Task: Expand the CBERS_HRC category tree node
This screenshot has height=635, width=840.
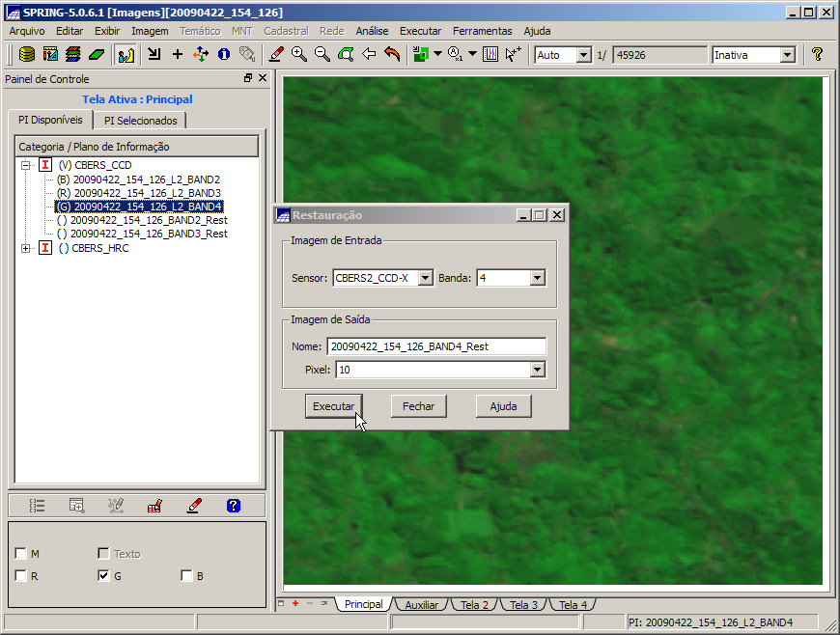Action: point(25,248)
